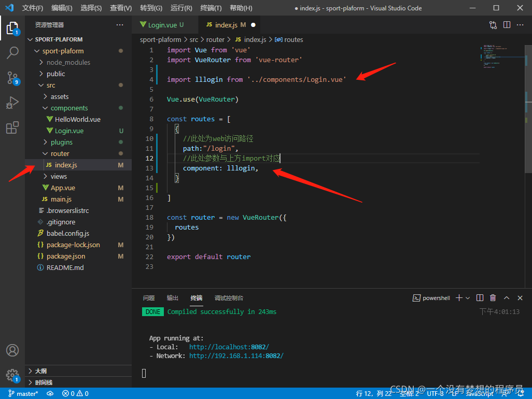The width and height of the screenshot is (532, 399).
Task: Open the 查看(V) menu
Action: (x=121, y=8)
